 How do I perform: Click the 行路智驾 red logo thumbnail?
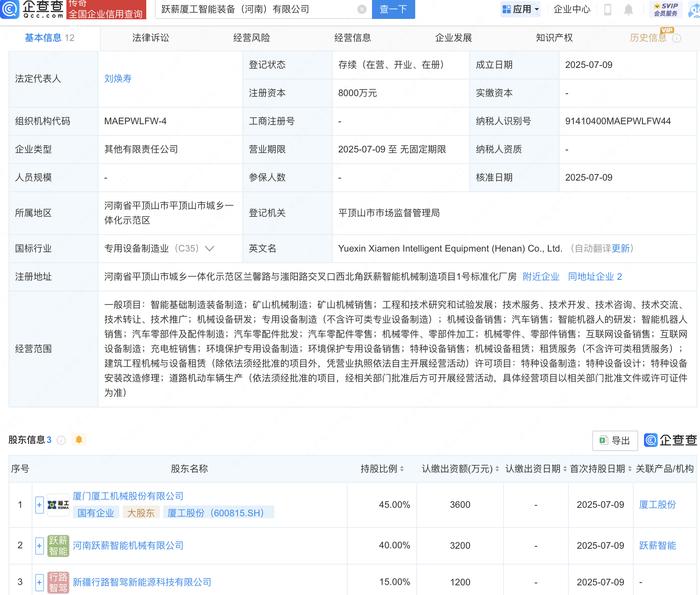click(x=58, y=582)
